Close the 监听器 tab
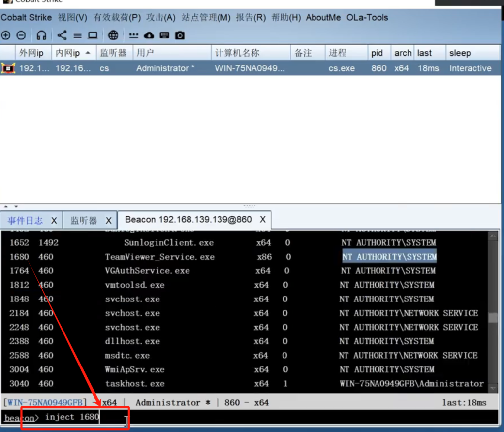This screenshot has height=432, width=504. click(x=109, y=221)
